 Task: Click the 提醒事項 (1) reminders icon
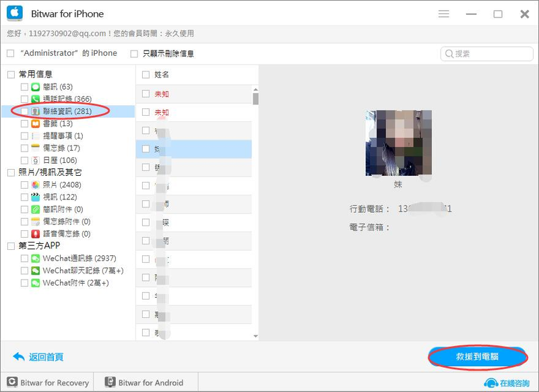tap(36, 135)
